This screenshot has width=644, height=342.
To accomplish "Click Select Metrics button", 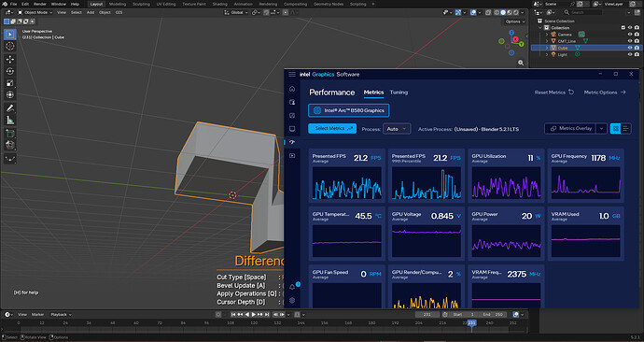I will tap(332, 129).
